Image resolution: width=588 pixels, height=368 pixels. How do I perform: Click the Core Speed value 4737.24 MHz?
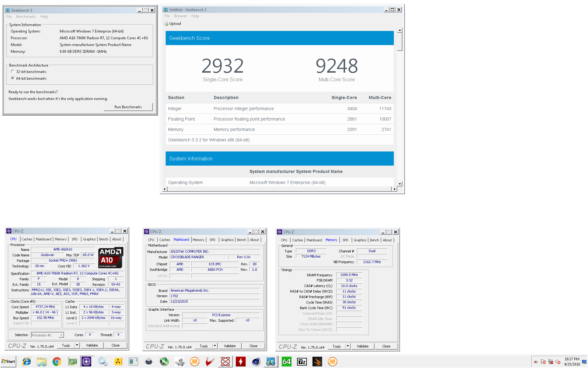(x=45, y=307)
